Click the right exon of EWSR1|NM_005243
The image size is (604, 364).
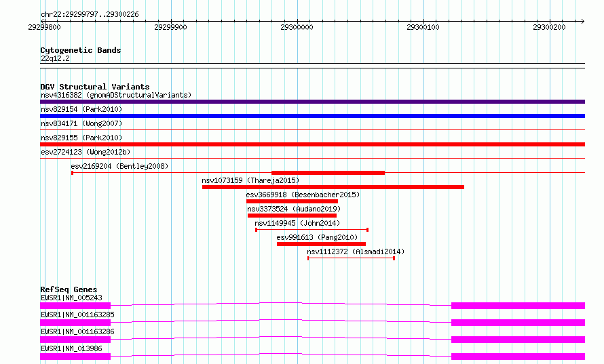518,306
